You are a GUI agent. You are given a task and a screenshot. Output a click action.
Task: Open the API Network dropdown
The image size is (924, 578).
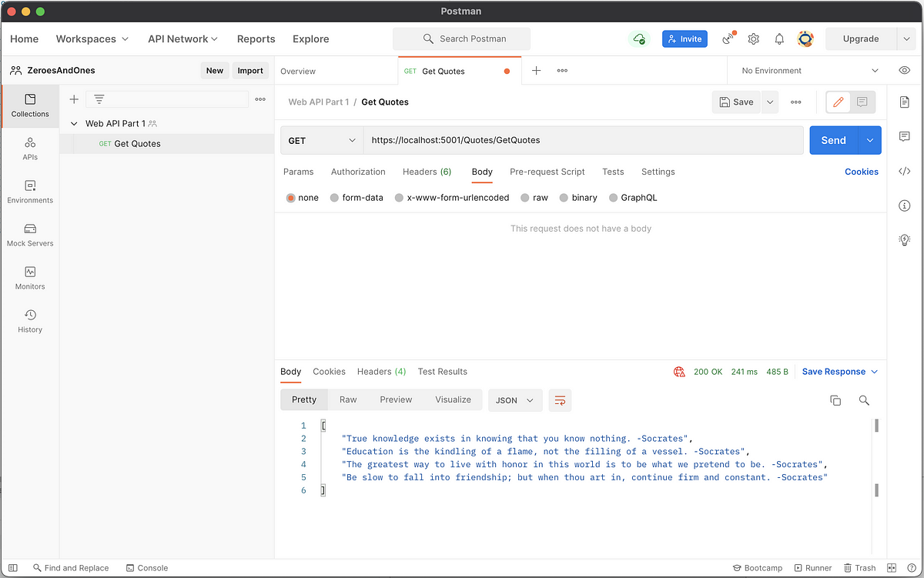point(182,38)
